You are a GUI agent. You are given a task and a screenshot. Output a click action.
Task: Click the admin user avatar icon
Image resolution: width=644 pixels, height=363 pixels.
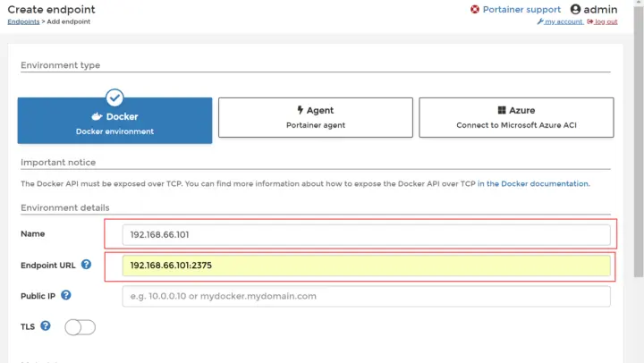coord(575,9)
